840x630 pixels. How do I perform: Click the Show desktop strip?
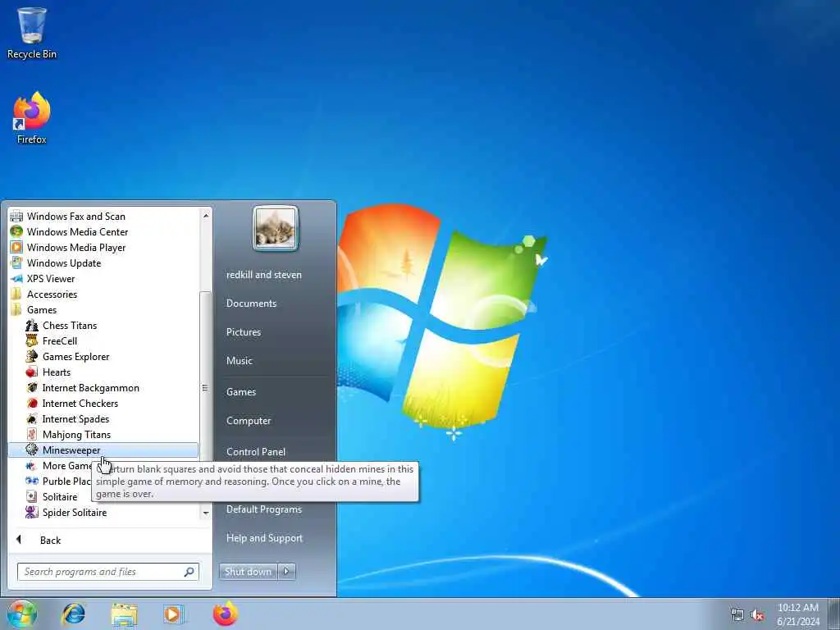(834, 614)
